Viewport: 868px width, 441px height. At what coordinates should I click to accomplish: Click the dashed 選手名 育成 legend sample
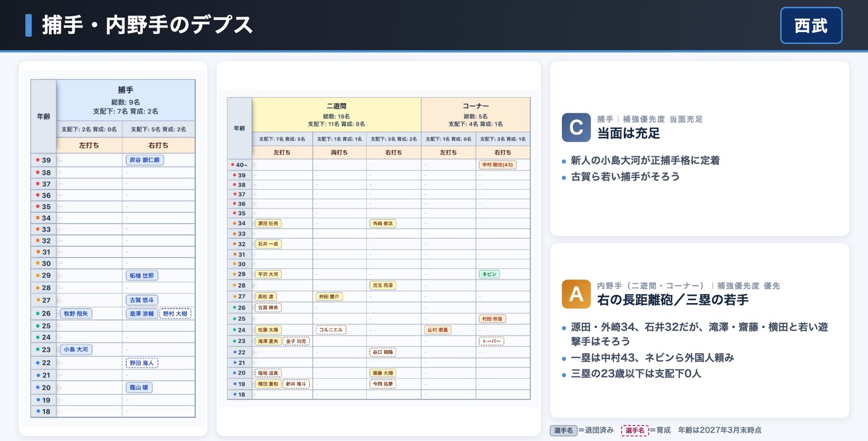635,430
